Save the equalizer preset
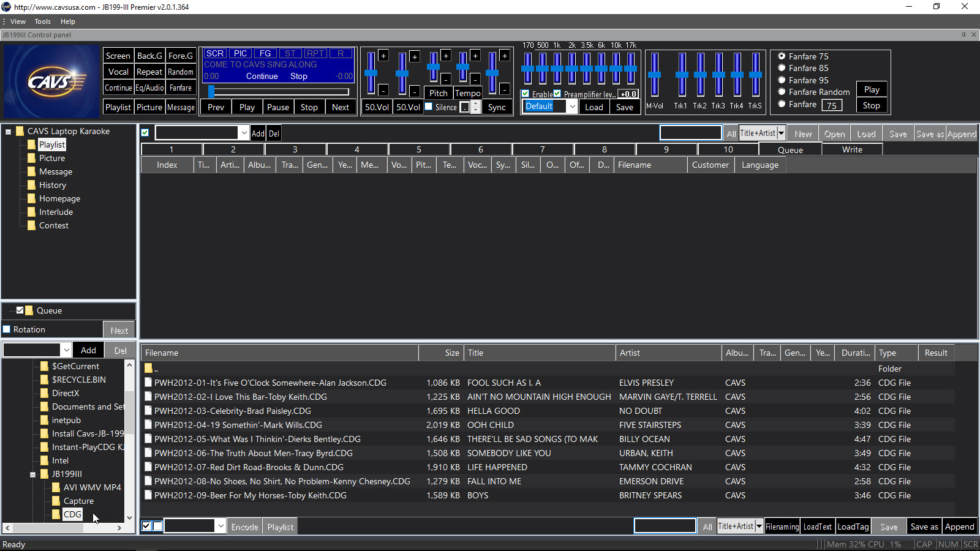The width and height of the screenshot is (980, 551). click(x=625, y=107)
